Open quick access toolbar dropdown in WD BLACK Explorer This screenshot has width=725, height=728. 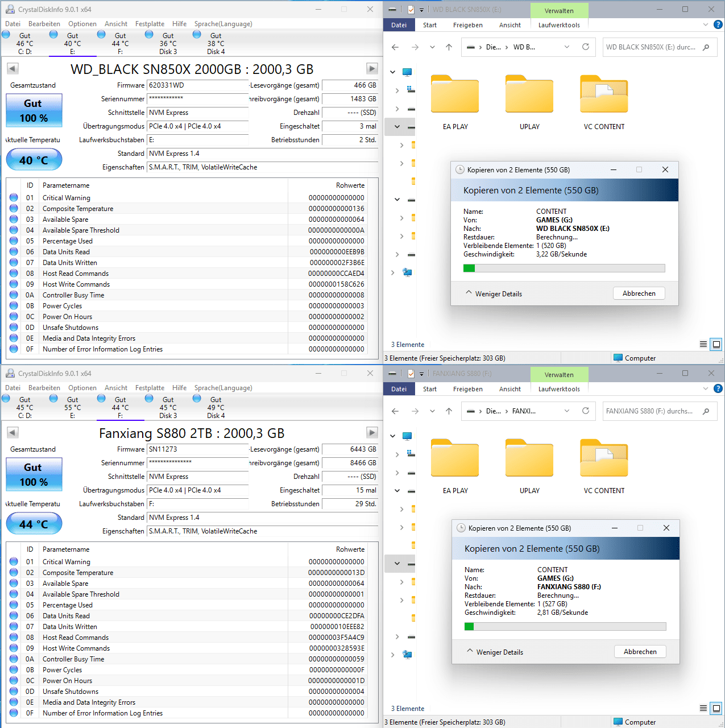421,10
